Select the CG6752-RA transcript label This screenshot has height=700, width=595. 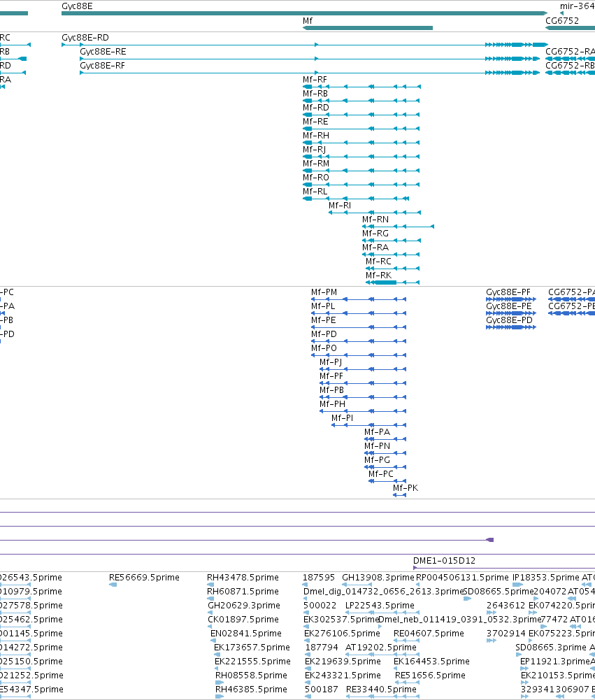point(570,51)
